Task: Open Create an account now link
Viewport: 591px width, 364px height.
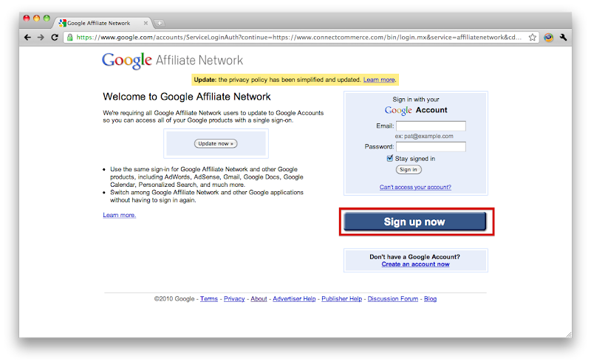Action: pyautogui.click(x=415, y=264)
